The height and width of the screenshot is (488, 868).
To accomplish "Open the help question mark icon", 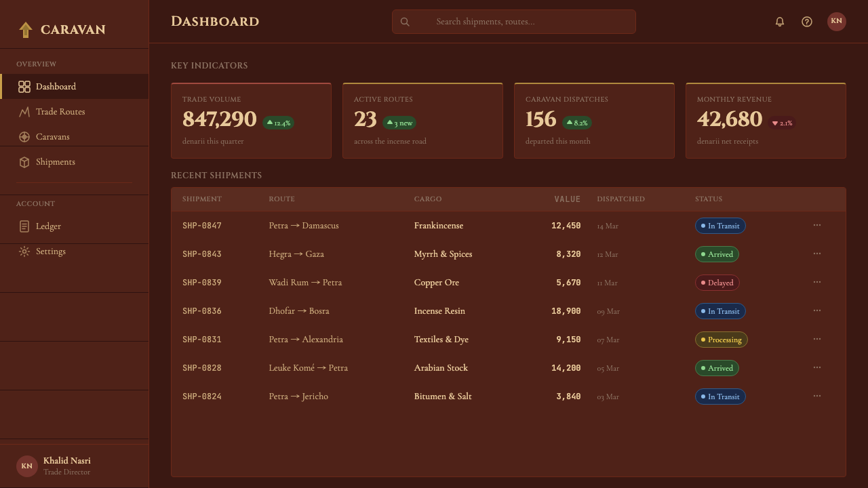I will click(x=807, y=22).
